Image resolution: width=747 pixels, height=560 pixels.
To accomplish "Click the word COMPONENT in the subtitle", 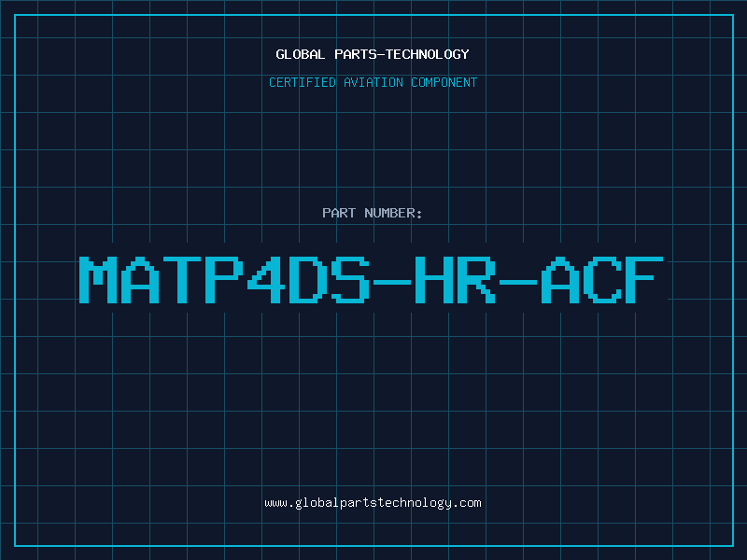I will pos(443,82).
